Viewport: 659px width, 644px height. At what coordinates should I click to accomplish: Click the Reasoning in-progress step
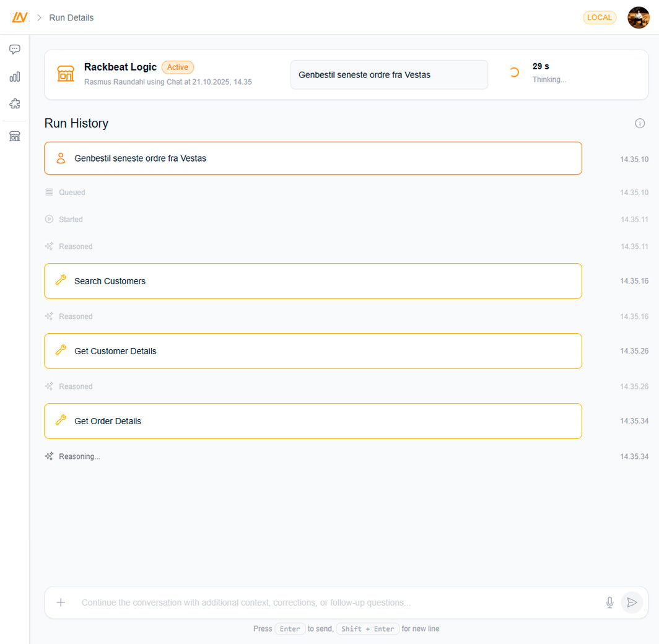click(x=79, y=456)
